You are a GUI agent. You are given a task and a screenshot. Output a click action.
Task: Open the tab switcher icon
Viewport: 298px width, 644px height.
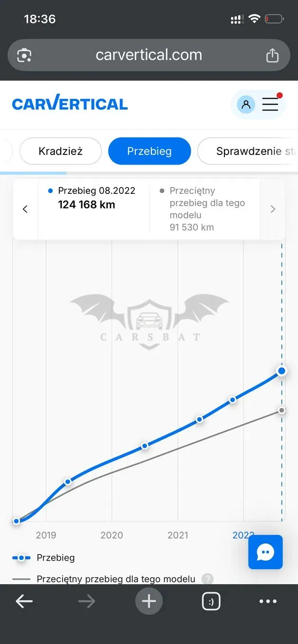[211, 602]
